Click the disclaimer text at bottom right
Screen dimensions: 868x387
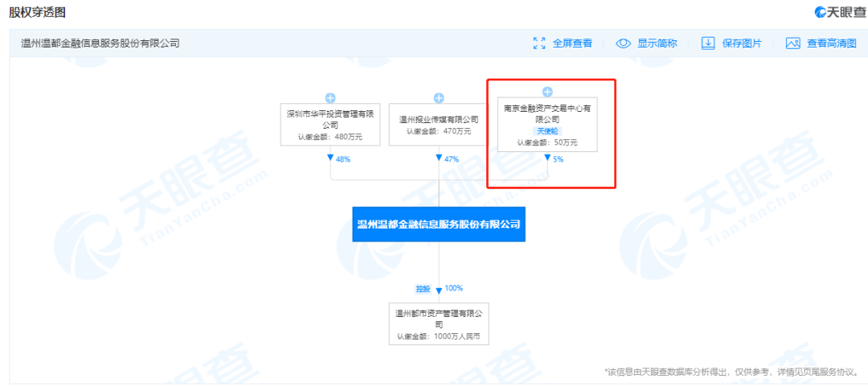point(734,370)
